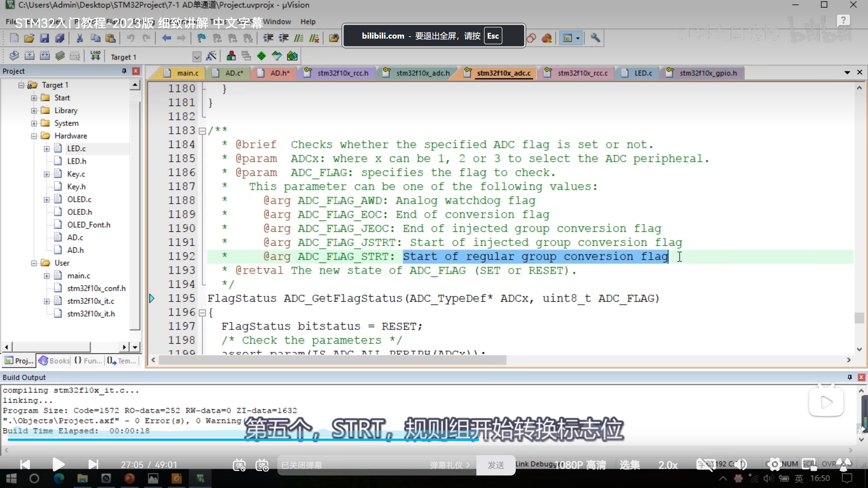
Task: Switch to the AD.h* tab
Action: [275, 73]
